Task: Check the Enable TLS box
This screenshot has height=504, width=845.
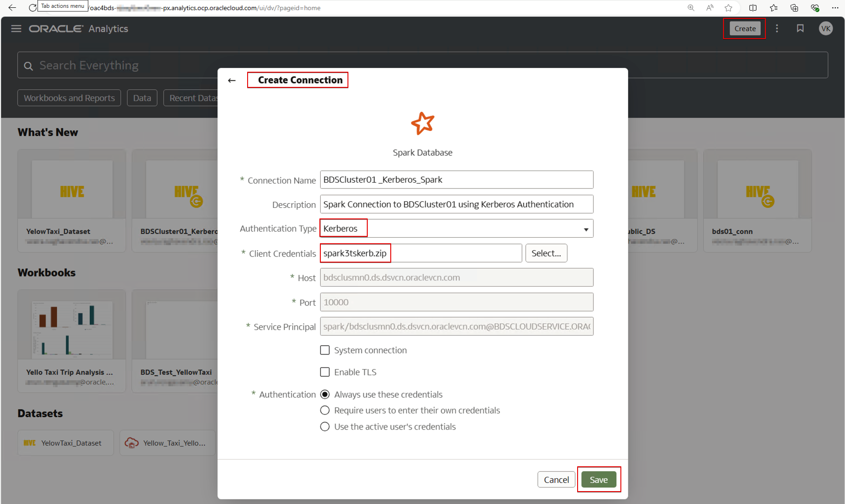Action: 325,372
